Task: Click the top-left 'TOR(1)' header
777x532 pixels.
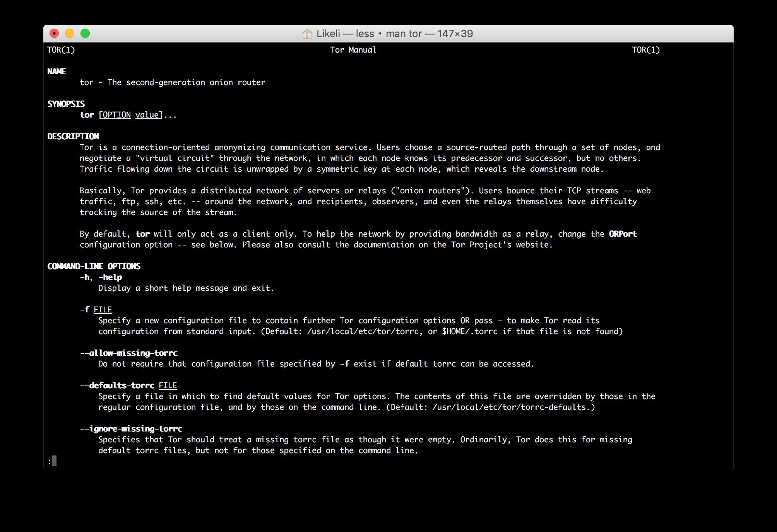Action: click(x=61, y=50)
